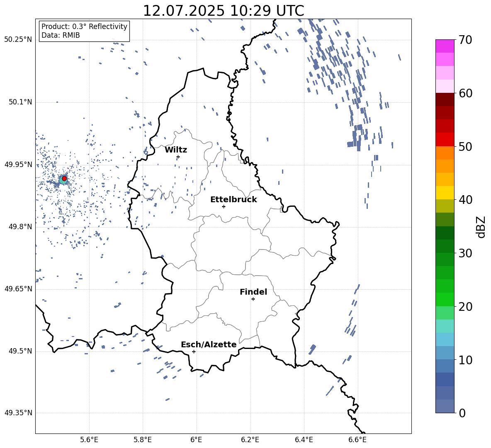Click the 50.1°N latitude label
Image resolution: width=491 pixels, height=448 pixels.
pyautogui.click(x=20, y=102)
